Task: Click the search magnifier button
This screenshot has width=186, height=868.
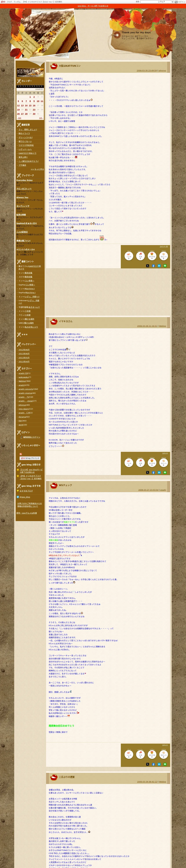Action: pyautogui.click(x=176, y=2)
